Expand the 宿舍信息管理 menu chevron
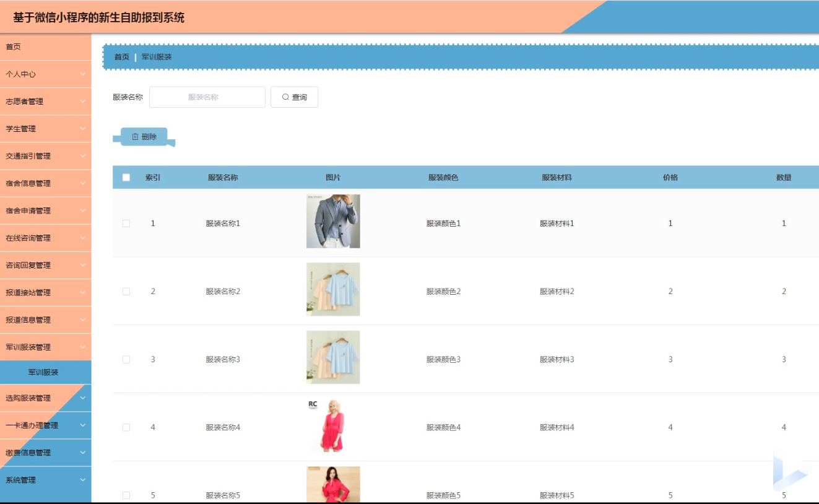This screenshot has width=819, height=504. tap(83, 183)
